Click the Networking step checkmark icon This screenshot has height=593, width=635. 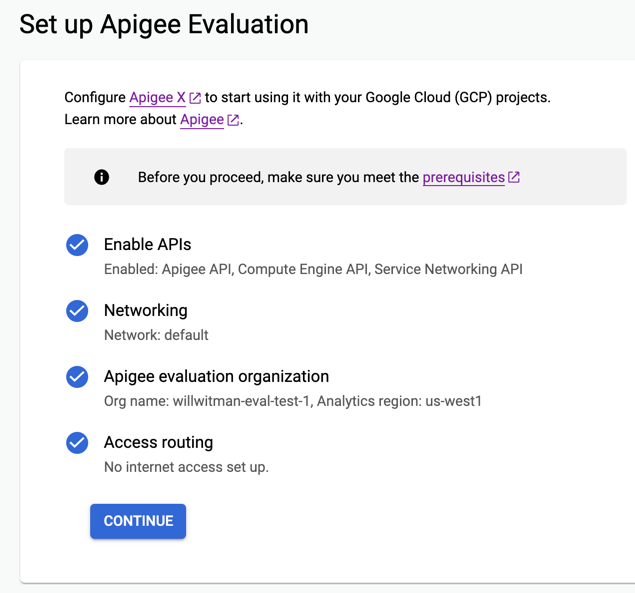(77, 311)
